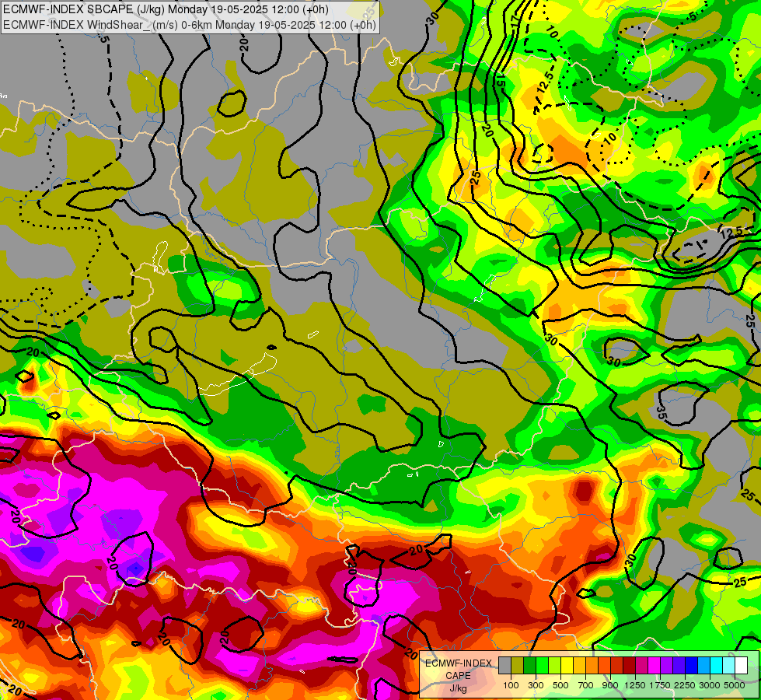
Task: Click the WindShear 0-6km title line
Action: click(190, 25)
